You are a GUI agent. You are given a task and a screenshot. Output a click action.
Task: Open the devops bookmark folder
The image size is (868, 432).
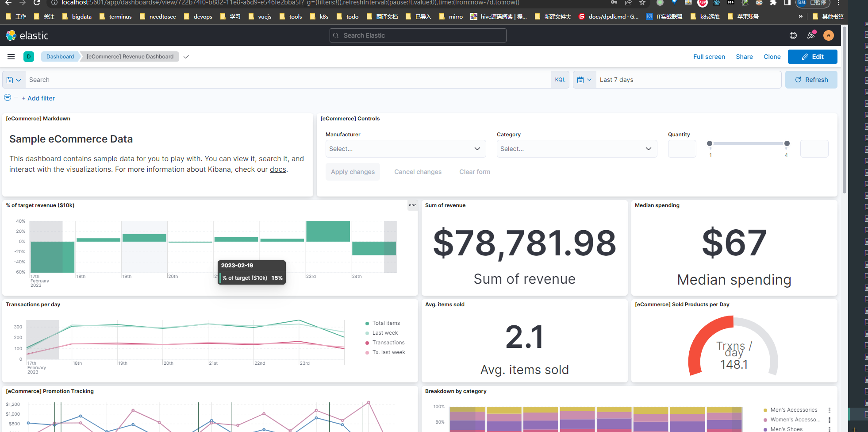coord(198,16)
